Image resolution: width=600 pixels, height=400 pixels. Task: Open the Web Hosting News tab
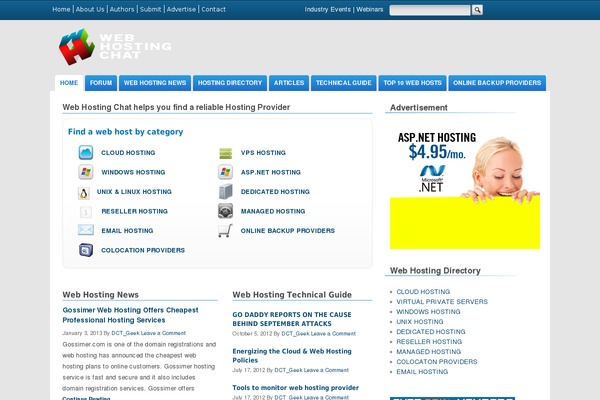point(155,83)
